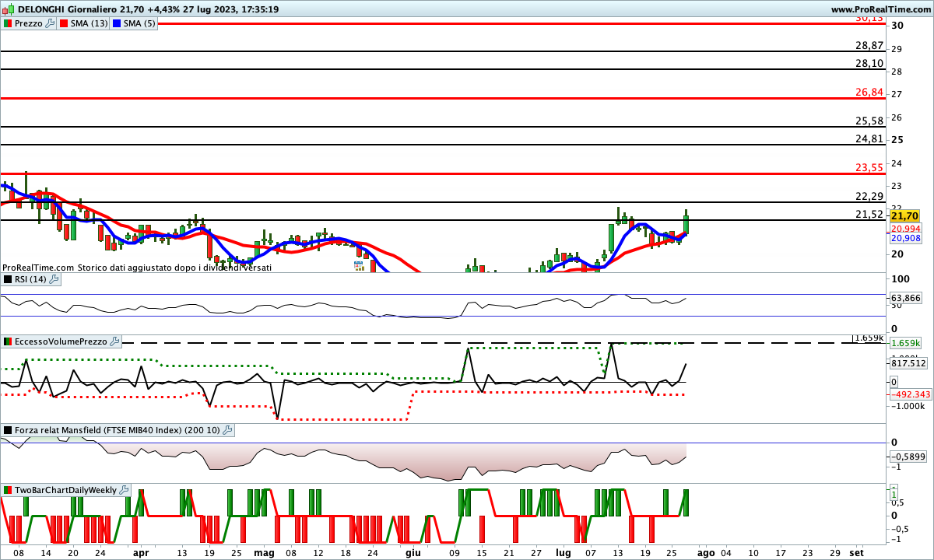
Task: Open Forza relat Mansfield settings wrench icon
Action: click(227, 430)
